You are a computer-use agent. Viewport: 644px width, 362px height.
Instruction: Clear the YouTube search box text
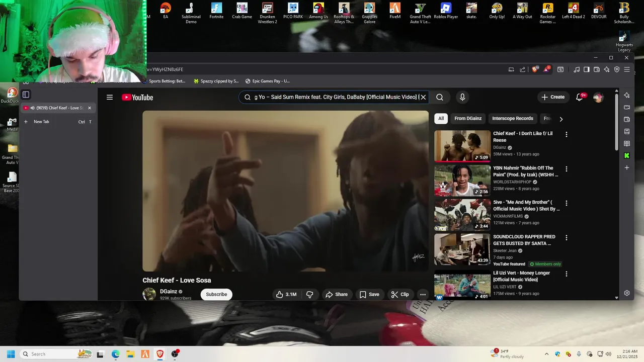pos(423,97)
